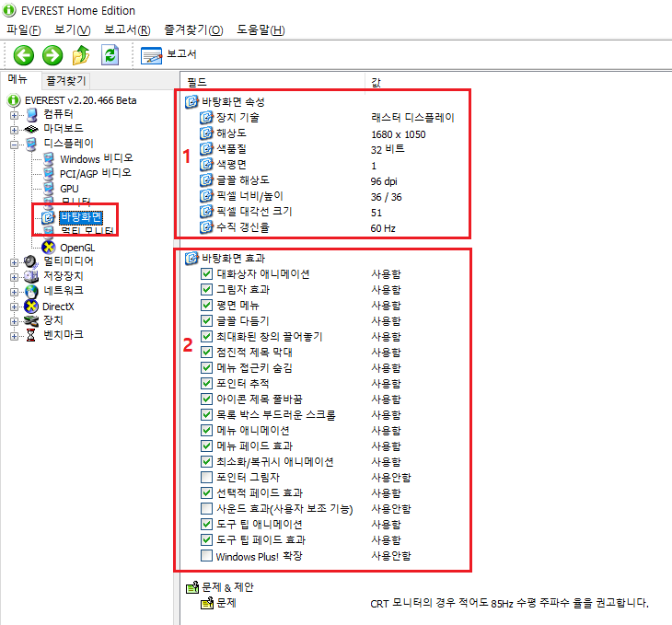The width and height of the screenshot is (672, 625).
Task: Click the green Back arrow button
Action: pyautogui.click(x=24, y=55)
